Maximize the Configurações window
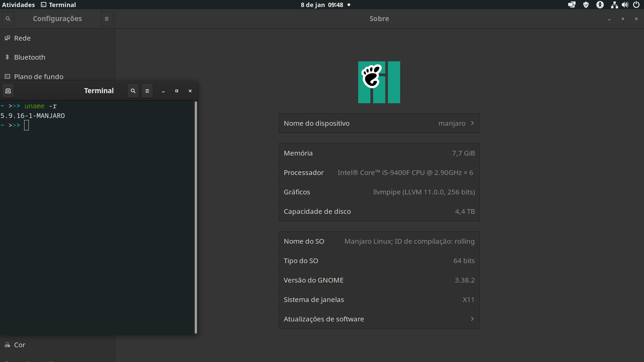Viewport: 644px width, 362px height. (x=623, y=19)
